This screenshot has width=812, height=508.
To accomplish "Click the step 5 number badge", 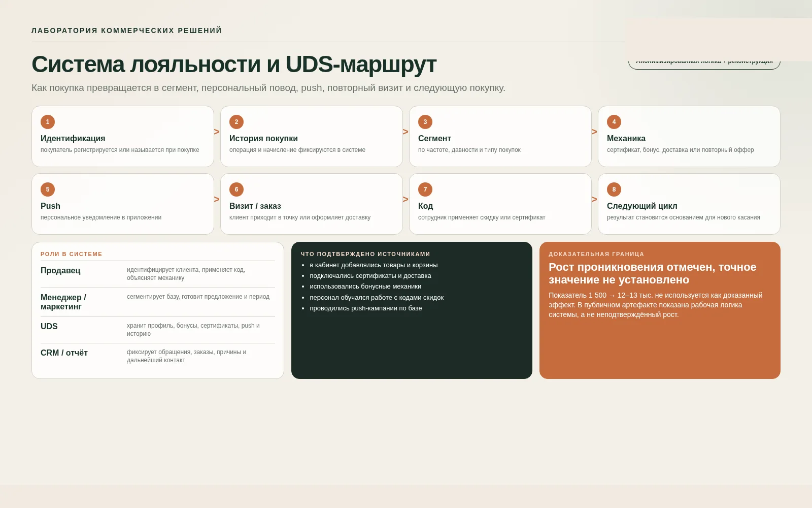I will (x=48, y=189).
